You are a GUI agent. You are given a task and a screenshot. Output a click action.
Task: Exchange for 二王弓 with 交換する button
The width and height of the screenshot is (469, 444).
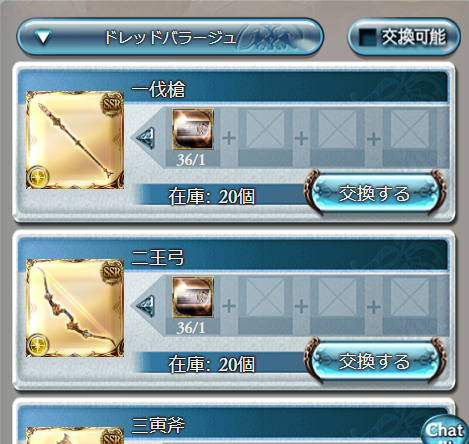click(375, 361)
